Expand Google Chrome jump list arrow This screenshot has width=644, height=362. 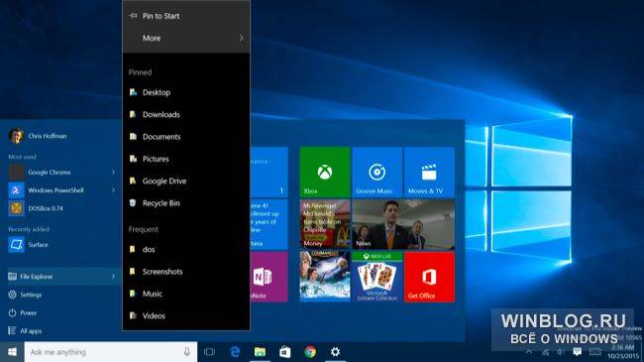113,172
